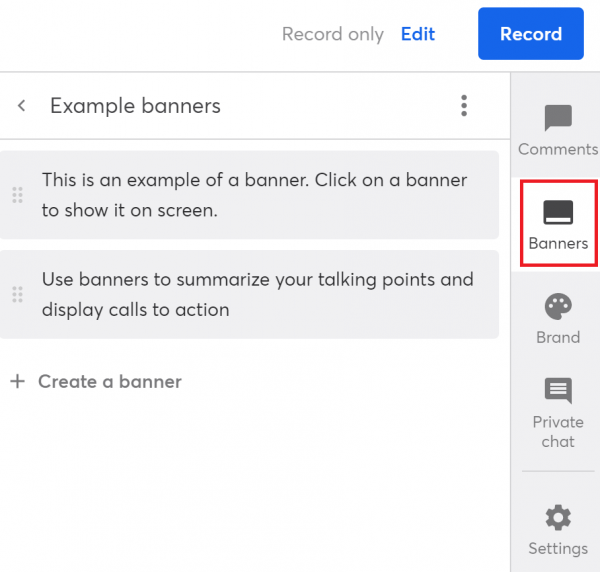
Task: Open Edit link beside Record only
Action: [x=418, y=34]
